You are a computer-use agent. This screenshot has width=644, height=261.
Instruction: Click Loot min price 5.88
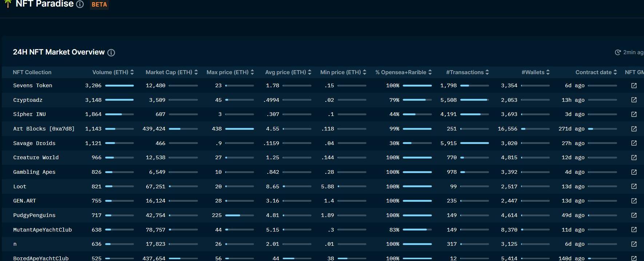coord(327,186)
